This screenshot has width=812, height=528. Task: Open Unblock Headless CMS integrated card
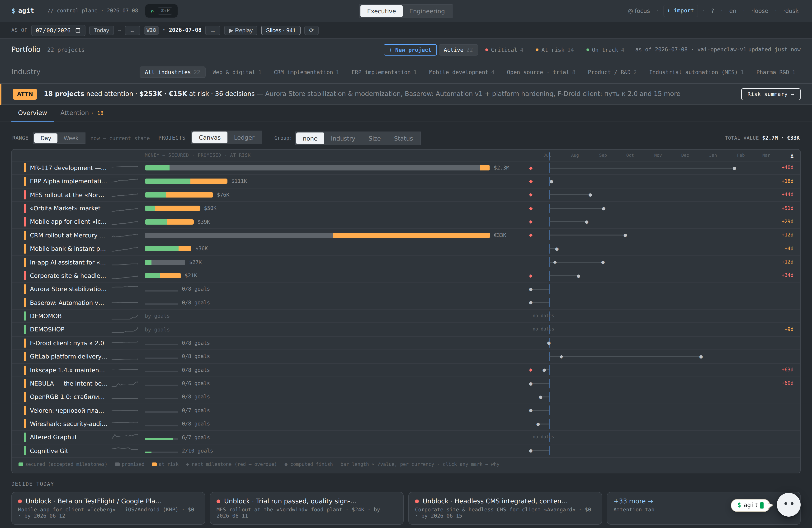point(505,508)
